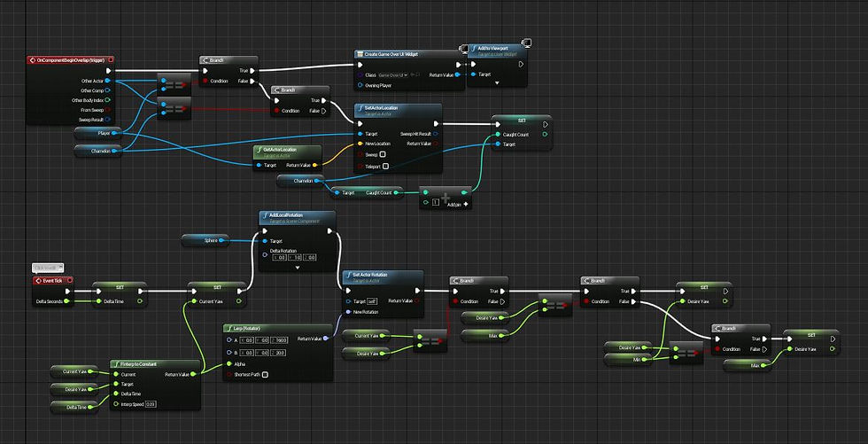Open the Class dropdown for Game Over UI
Viewport: 868px width, 444px height.
(x=392, y=74)
